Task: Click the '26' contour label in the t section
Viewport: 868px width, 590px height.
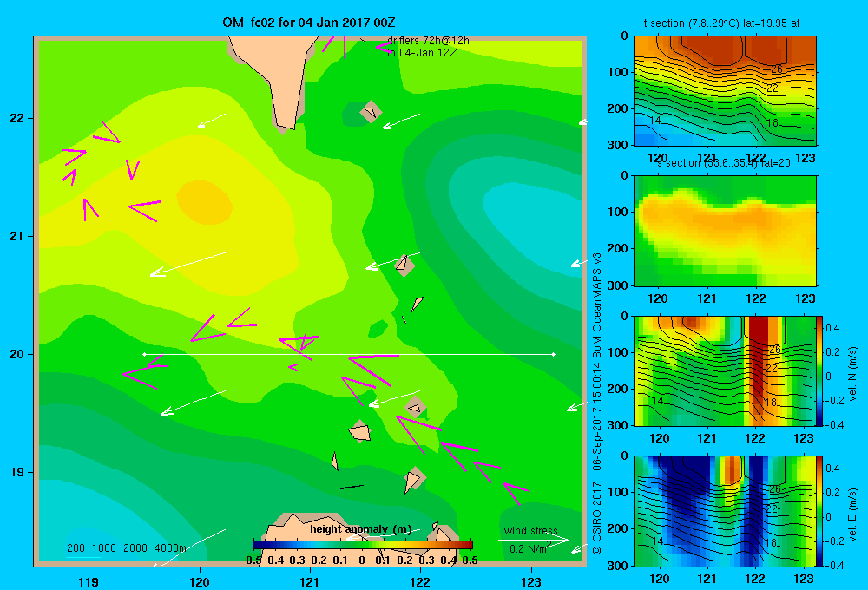Action: tap(776, 69)
